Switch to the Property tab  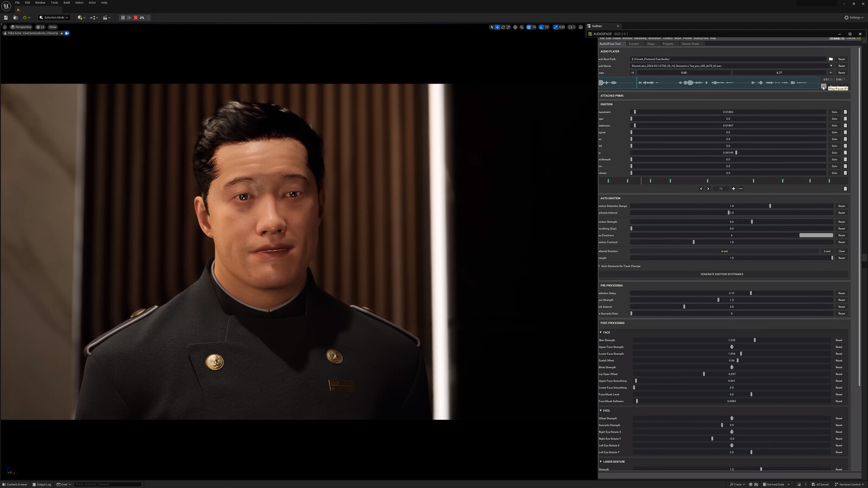[668, 44]
